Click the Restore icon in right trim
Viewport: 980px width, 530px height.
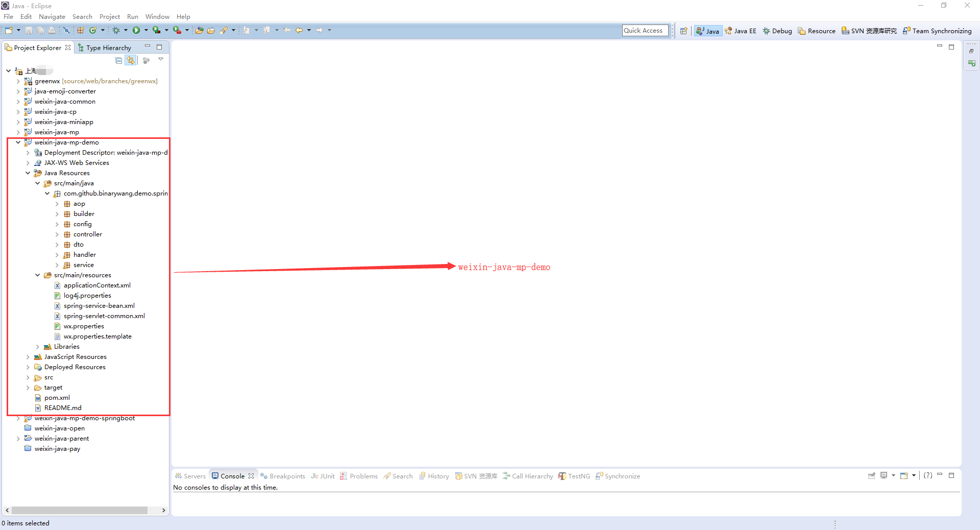(x=971, y=51)
